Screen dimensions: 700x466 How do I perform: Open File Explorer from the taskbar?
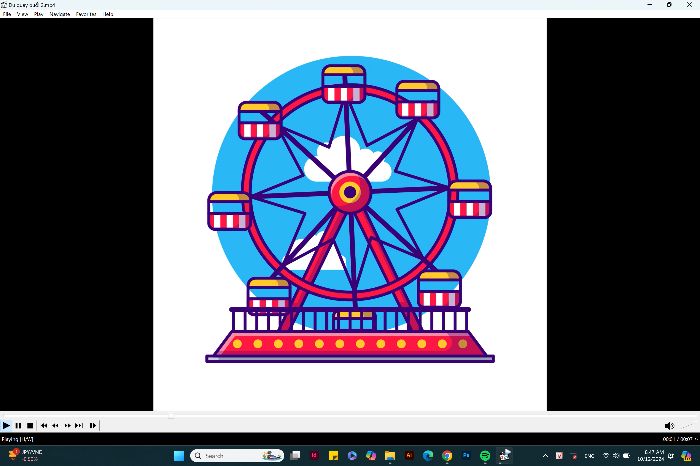coord(390,456)
